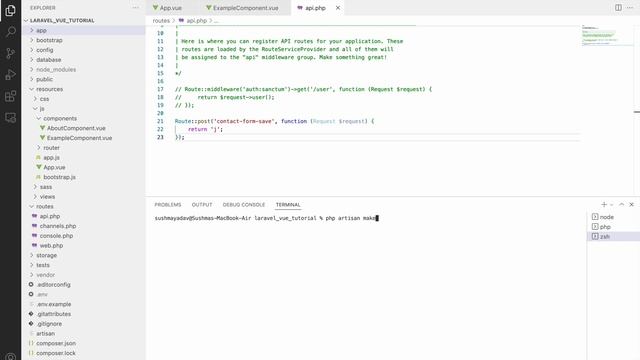Viewport: 640px width, 360px height.
Task: Open the Run and Debug view
Action: pyautogui.click(x=11, y=75)
